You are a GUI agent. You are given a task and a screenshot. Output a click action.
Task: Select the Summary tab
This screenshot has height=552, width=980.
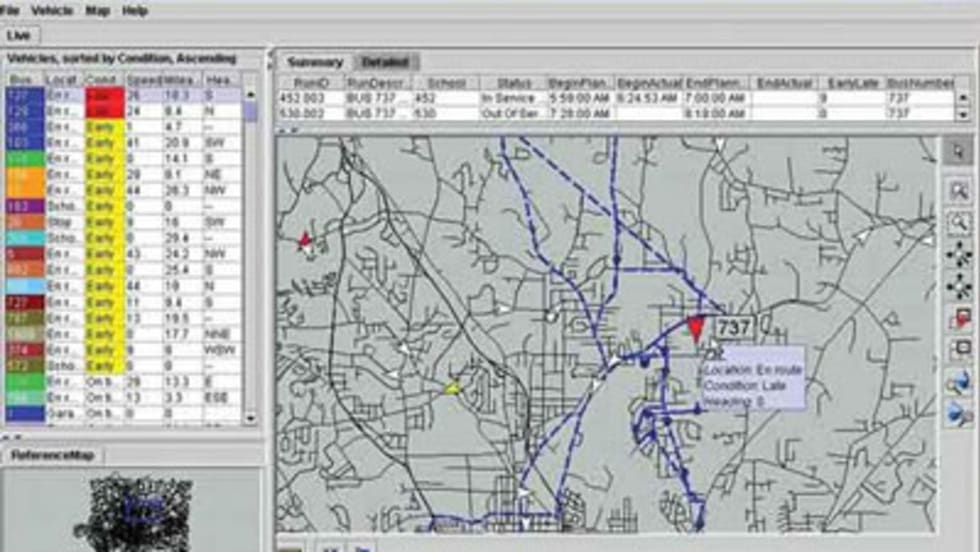click(315, 62)
